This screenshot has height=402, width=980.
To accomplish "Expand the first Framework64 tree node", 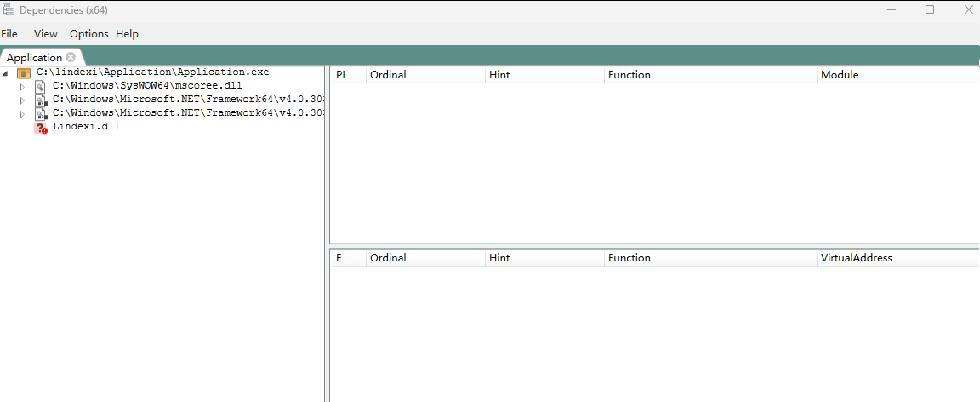I will (x=23, y=100).
